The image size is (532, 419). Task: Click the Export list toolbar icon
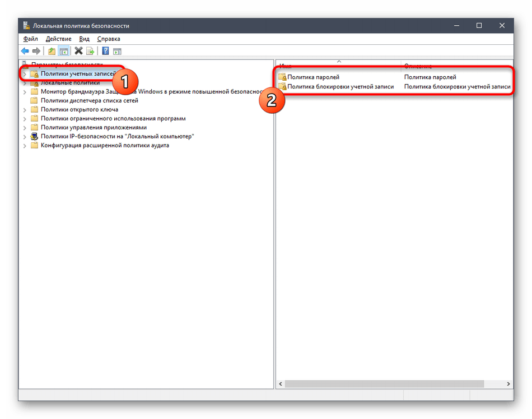pyautogui.click(x=90, y=51)
